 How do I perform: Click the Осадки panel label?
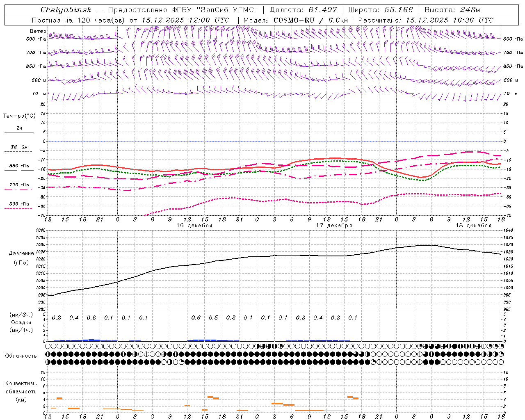pos(21,322)
